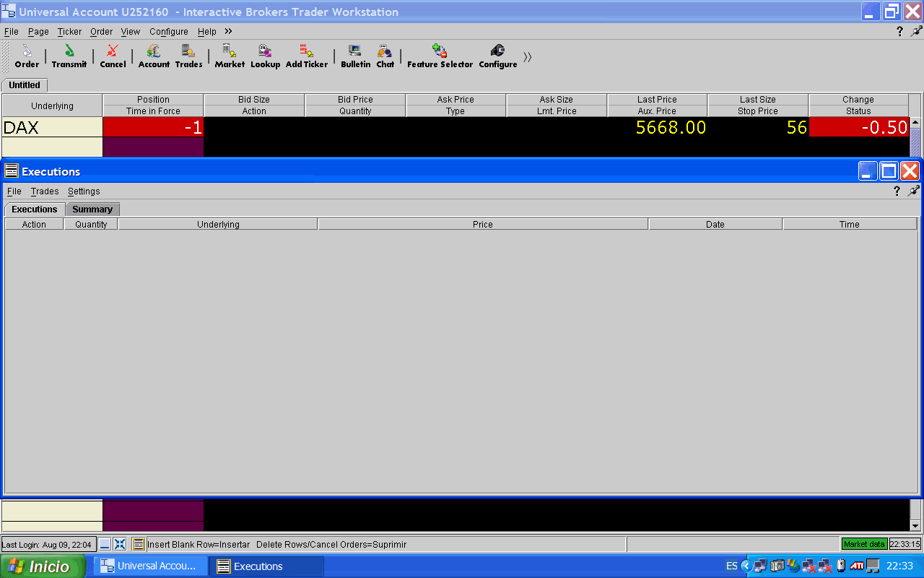The image size is (924, 578).
Task: Select the Untitled page tab
Action: point(25,85)
